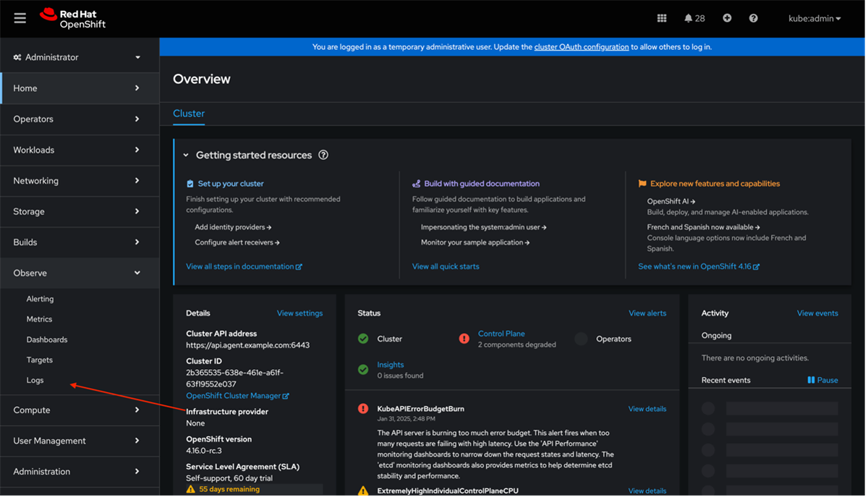868x498 pixels.
Task: Click the help icon beside Getting started resources
Action: (323, 155)
